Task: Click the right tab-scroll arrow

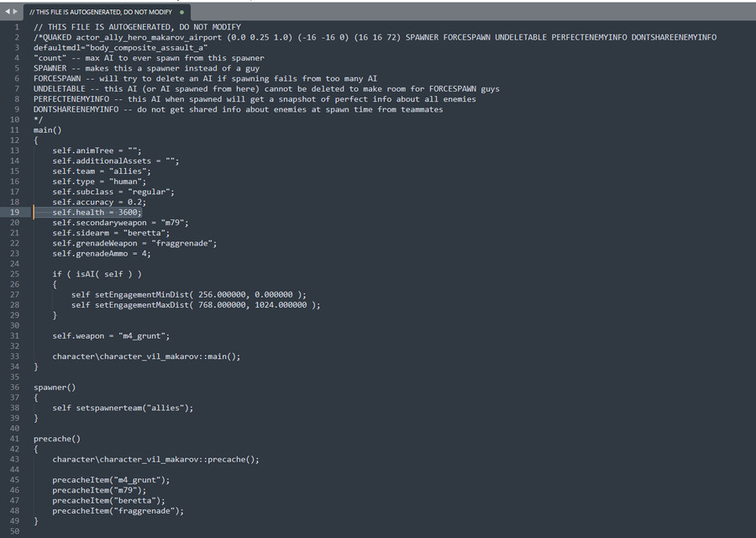Action: pos(15,12)
